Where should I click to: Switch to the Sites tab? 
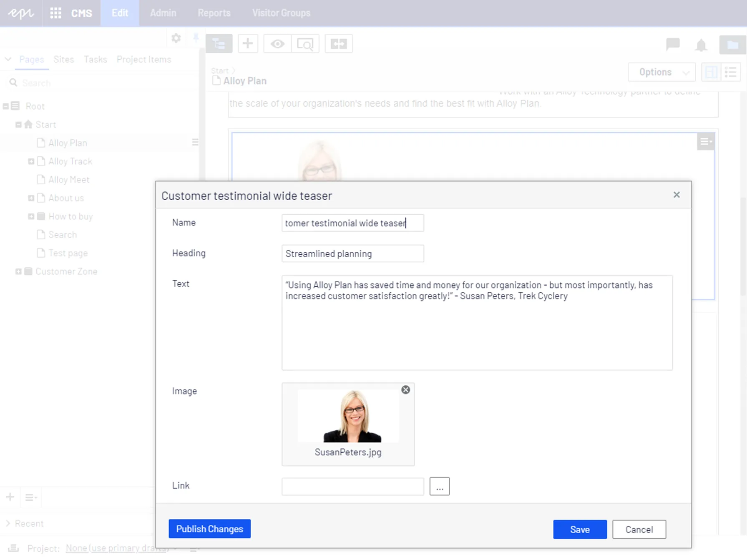point(64,59)
